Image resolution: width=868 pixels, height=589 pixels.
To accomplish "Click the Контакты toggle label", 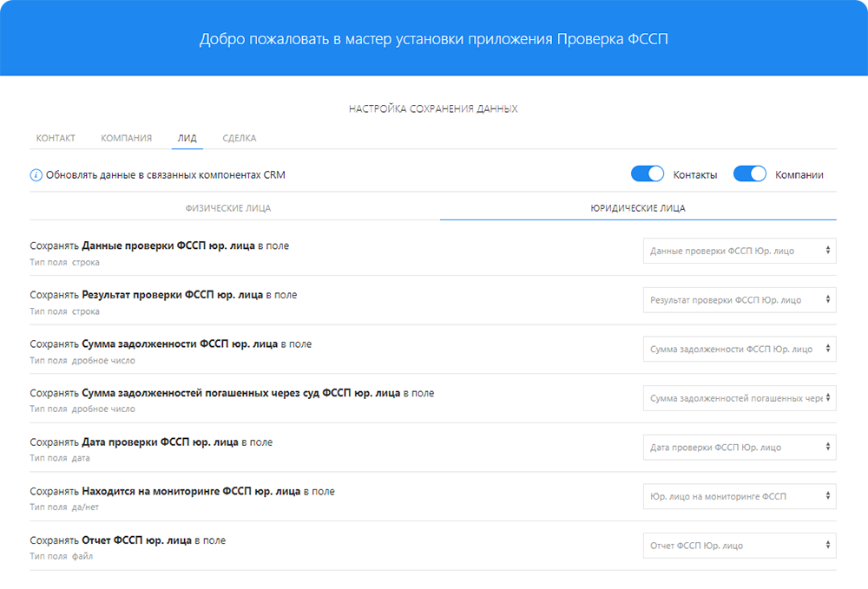I will (x=695, y=174).
